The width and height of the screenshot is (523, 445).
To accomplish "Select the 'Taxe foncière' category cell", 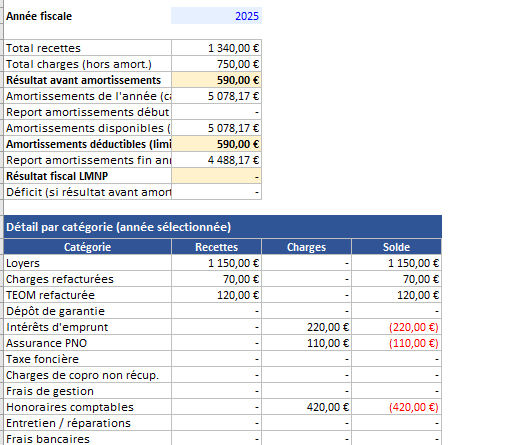I will (88, 359).
